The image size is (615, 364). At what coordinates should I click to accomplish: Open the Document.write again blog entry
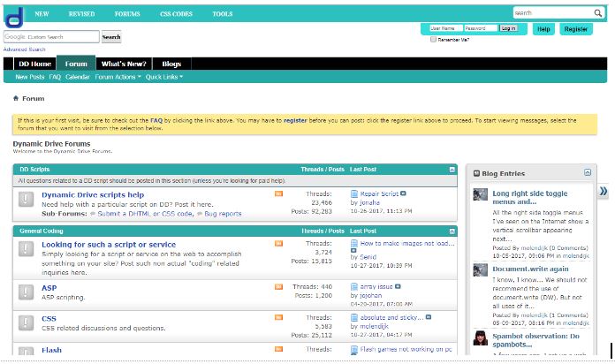coord(530,269)
